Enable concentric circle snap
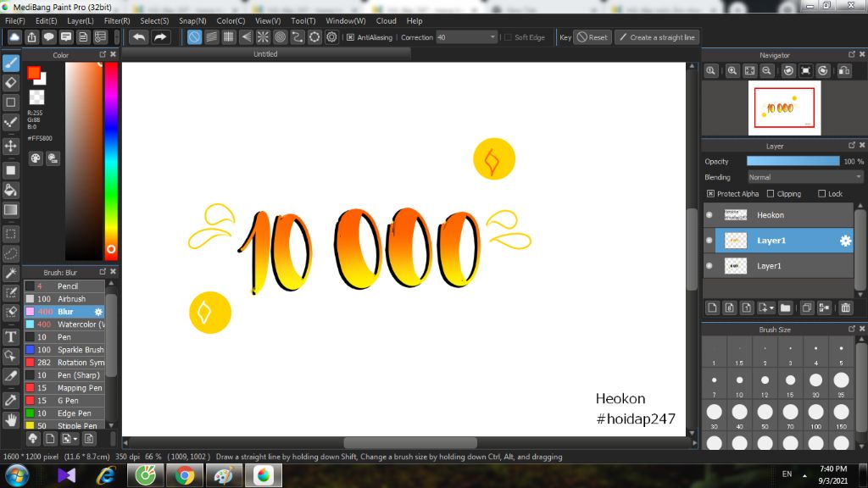The width and height of the screenshot is (868, 488). (280, 37)
